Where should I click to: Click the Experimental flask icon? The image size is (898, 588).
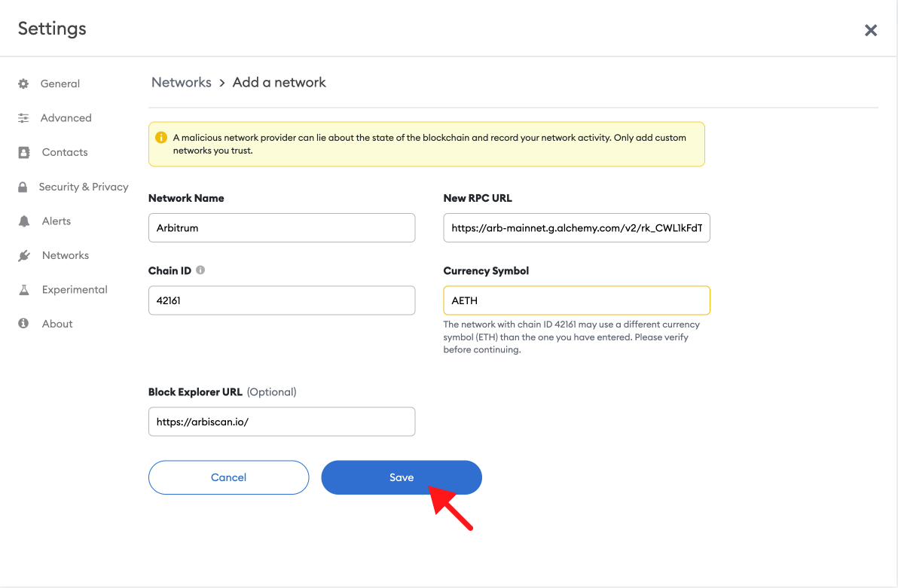point(24,290)
